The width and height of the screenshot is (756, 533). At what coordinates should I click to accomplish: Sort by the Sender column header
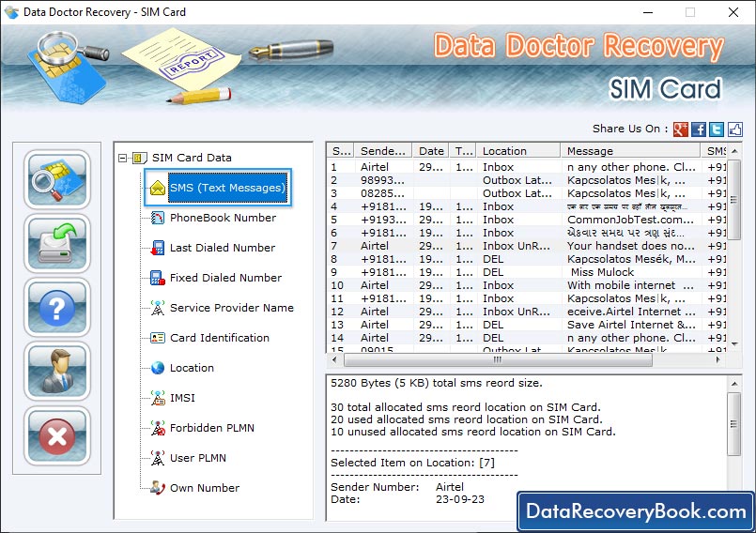tap(383, 151)
